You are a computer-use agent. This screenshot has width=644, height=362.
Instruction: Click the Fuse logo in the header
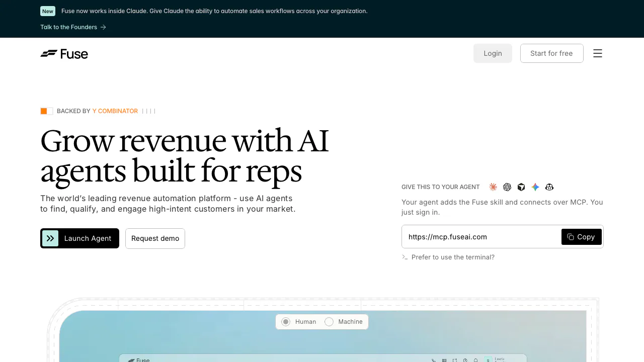tap(64, 54)
